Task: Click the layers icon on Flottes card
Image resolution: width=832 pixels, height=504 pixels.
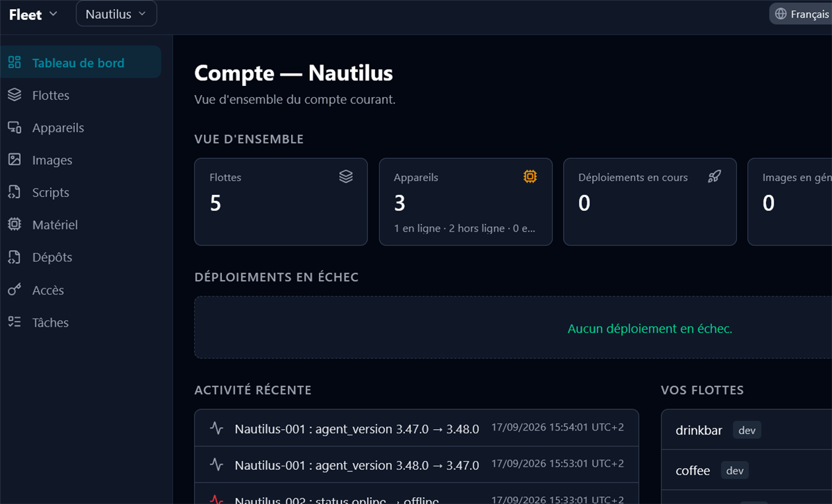Action: [x=346, y=177]
